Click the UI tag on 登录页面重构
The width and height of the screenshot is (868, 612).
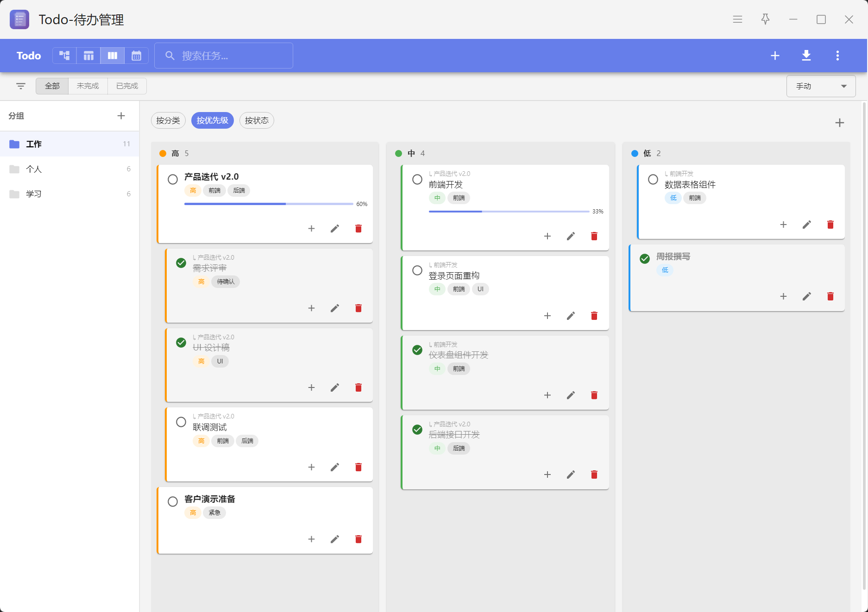(480, 289)
